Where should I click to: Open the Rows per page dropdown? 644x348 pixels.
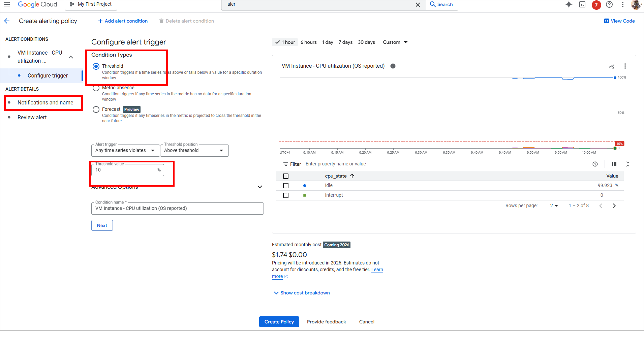(553, 205)
